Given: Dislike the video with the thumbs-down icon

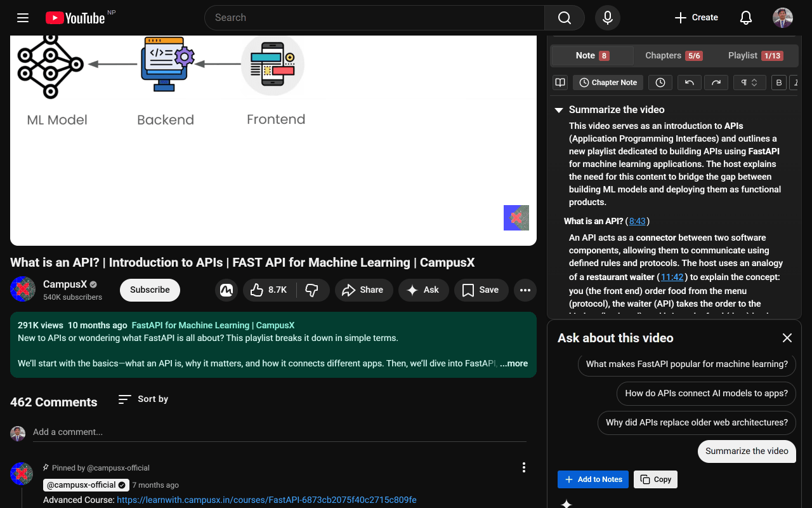Looking at the screenshot, I should pyautogui.click(x=312, y=290).
